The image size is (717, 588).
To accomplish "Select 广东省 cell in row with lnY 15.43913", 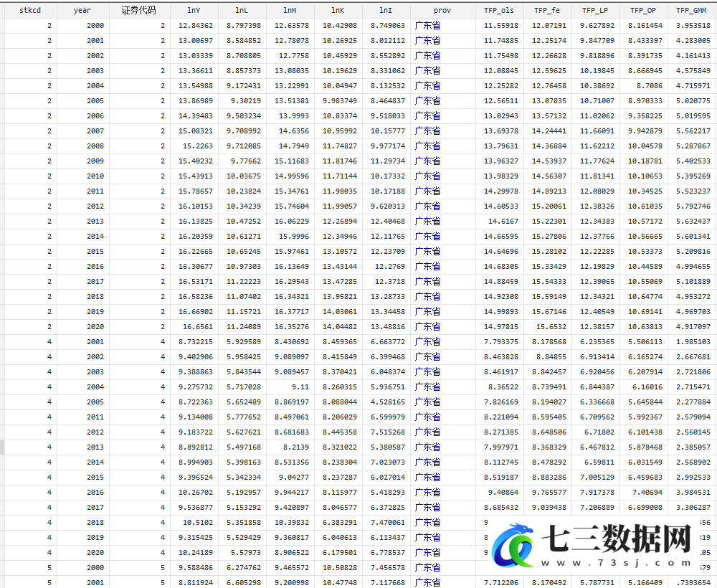I will pyautogui.click(x=442, y=176).
